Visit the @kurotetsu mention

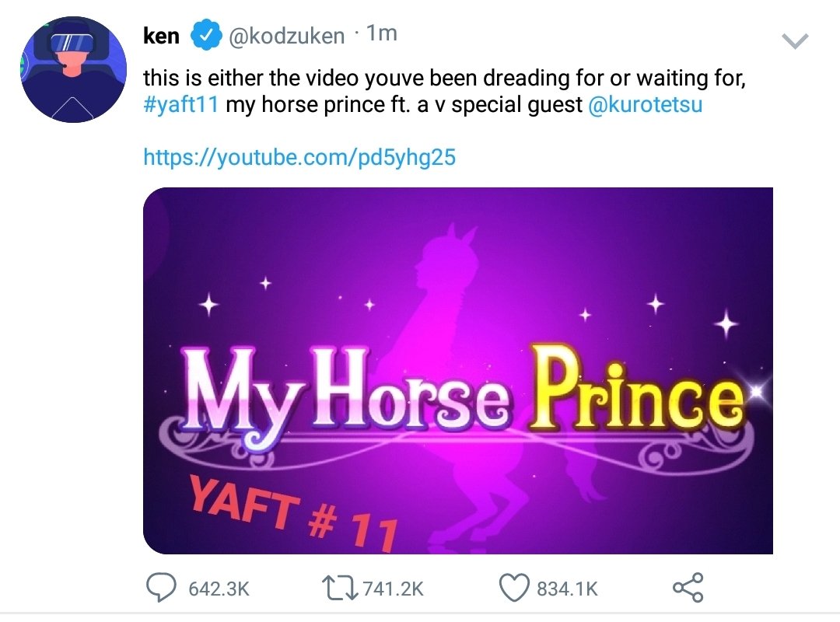click(645, 104)
